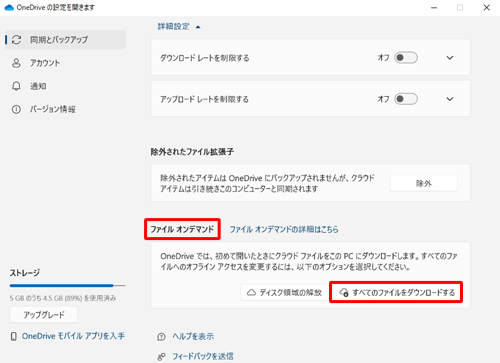Click ディスク領域の解放 button
500x363 pixels.
click(284, 292)
